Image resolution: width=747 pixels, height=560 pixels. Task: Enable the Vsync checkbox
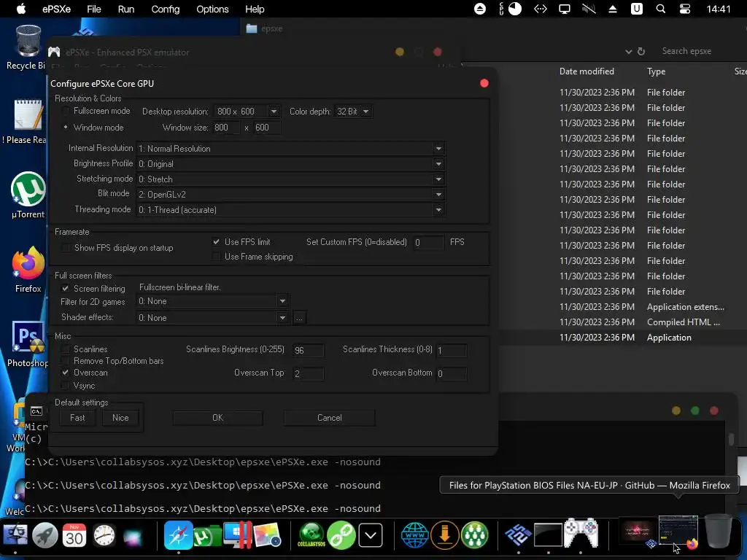[x=66, y=386]
